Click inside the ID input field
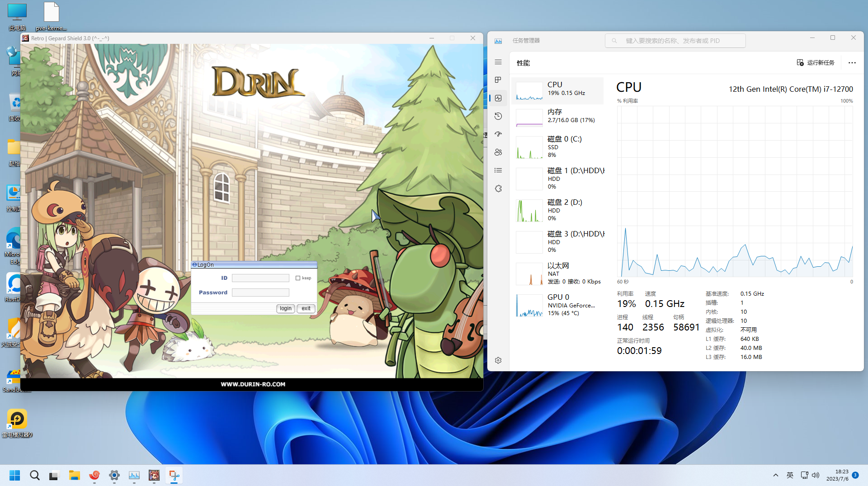This screenshot has width=868, height=486. tap(260, 278)
